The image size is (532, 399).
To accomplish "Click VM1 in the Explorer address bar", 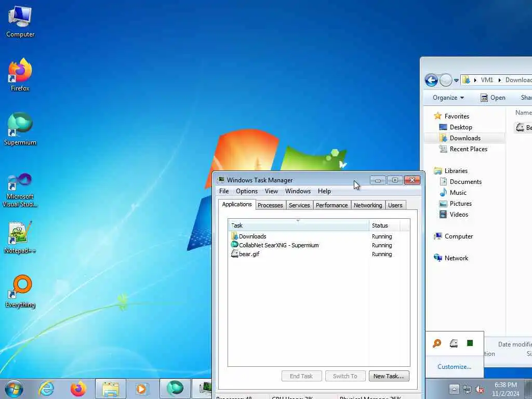I will (x=487, y=79).
